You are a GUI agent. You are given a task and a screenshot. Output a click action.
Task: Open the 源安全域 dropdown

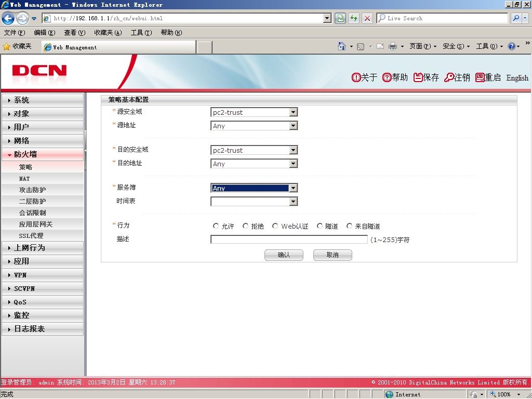pos(254,112)
